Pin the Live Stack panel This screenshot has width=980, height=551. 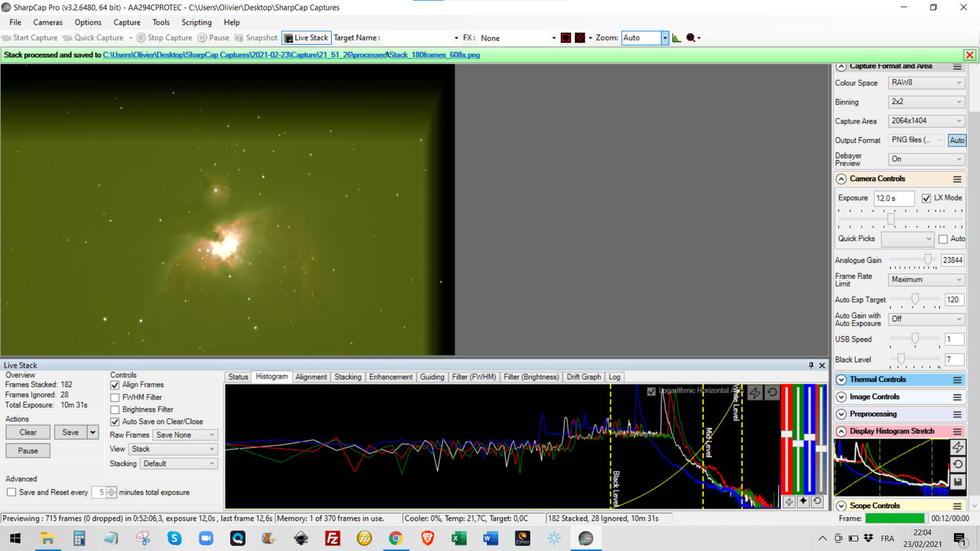(x=811, y=365)
